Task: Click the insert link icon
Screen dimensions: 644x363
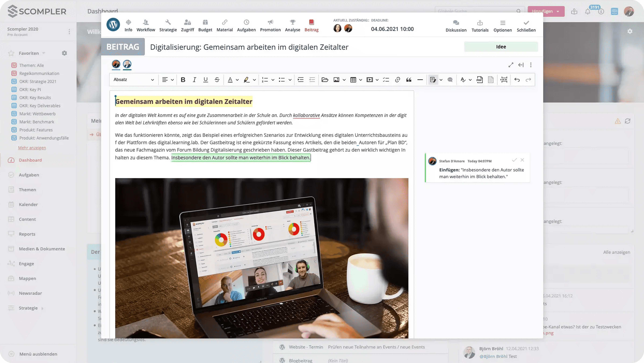Action: pyautogui.click(x=397, y=79)
